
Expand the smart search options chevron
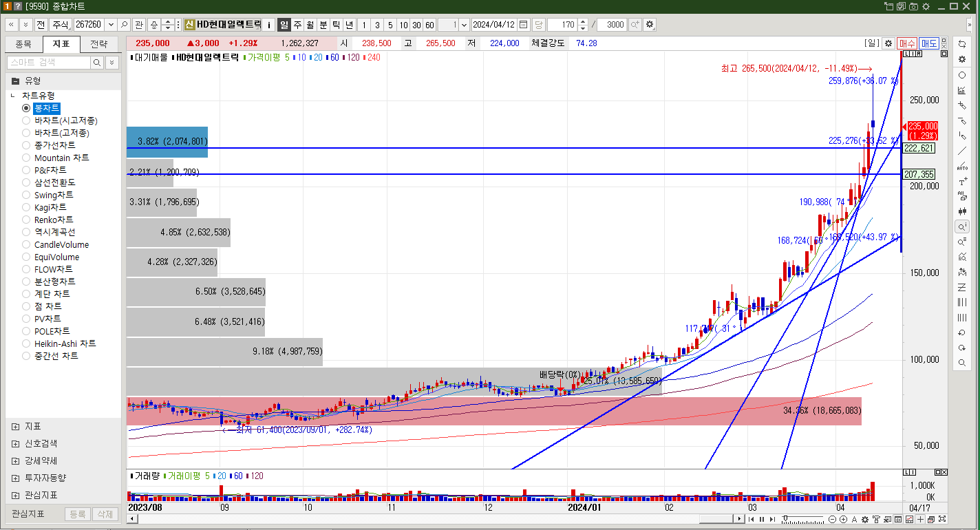(112, 62)
